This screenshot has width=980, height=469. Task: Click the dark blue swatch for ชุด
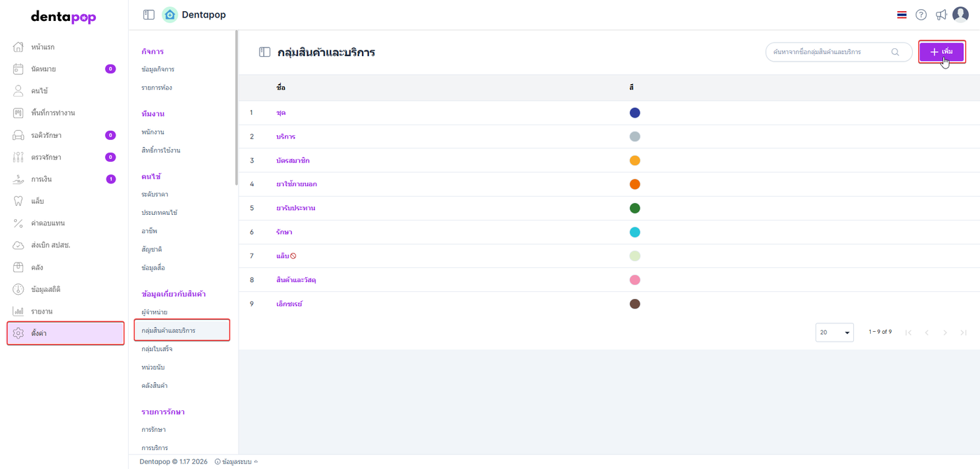(635, 113)
